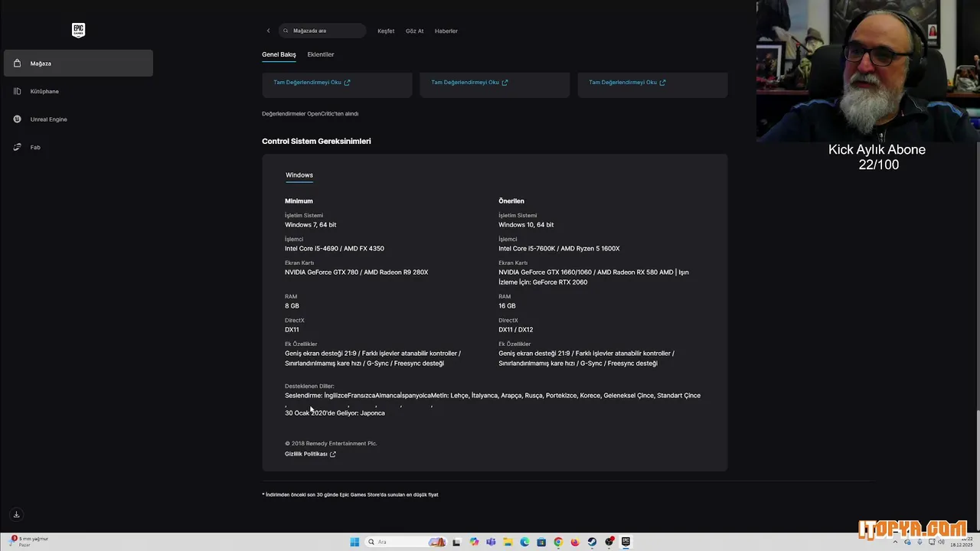
Task: Open Steam from the taskbar
Action: (x=592, y=542)
